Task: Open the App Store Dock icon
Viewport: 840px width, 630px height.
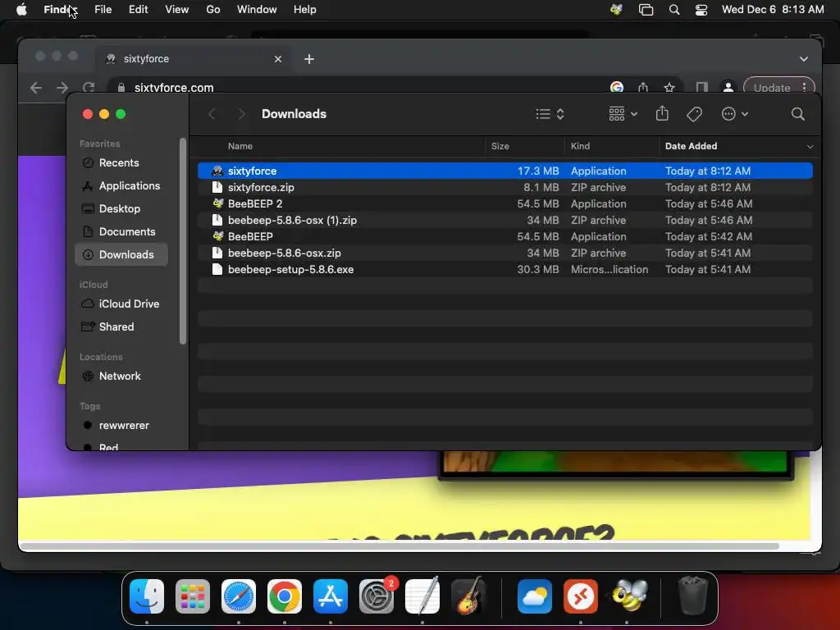Action: click(331, 596)
